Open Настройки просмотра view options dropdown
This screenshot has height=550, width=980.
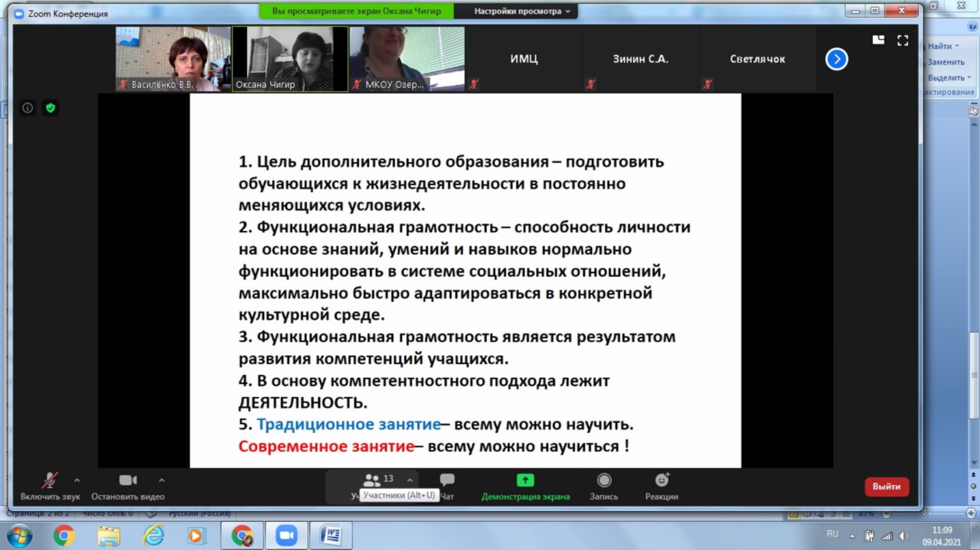click(522, 11)
